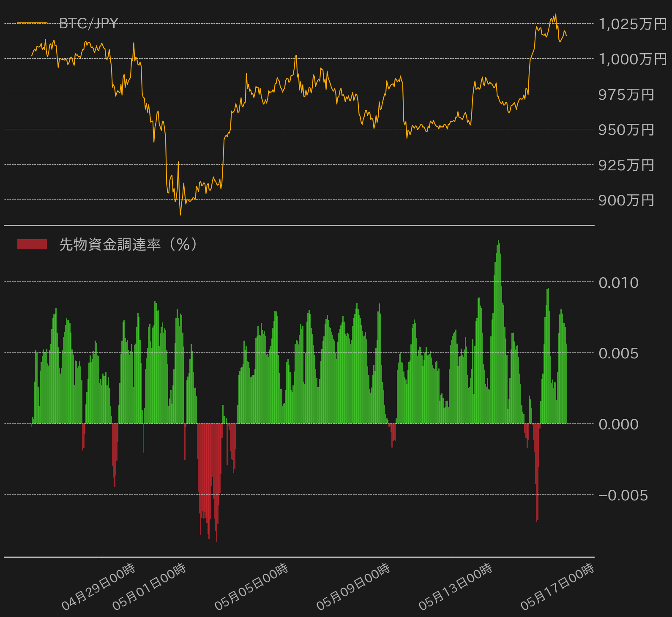Click the −0.005 funding rate axis label
The width and height of the screenshot is (672, 617).
click(623, 495)
